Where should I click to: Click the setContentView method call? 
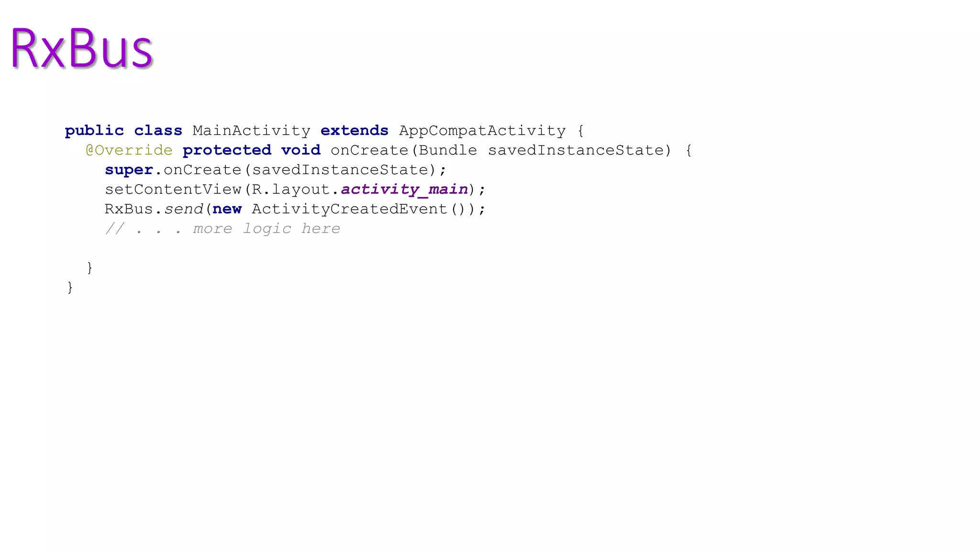click(x=173, y=189)
